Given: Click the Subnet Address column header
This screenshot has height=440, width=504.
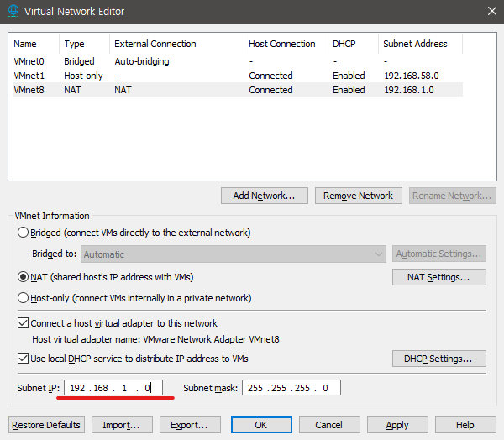Looking at the screenshot, I should 421,44.
